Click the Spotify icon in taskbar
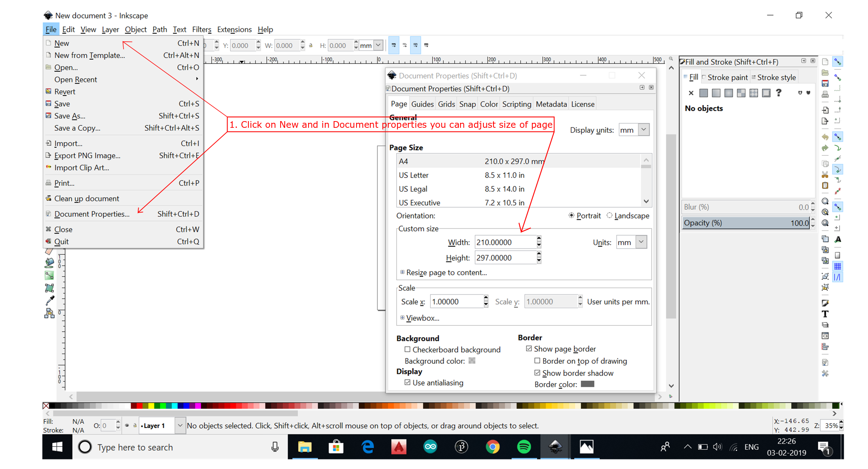Viewport: 868px width, 469px height. pos(524,447)
